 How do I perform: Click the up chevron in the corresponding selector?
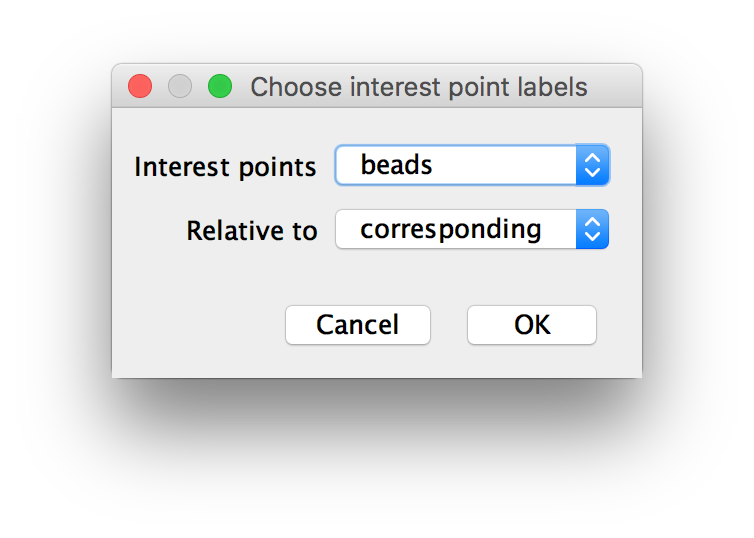coord(592,222)
